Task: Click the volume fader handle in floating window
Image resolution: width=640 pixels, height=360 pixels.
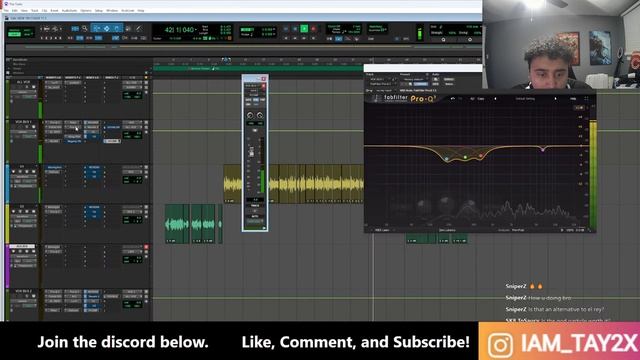Action: [x=251, y=152]
